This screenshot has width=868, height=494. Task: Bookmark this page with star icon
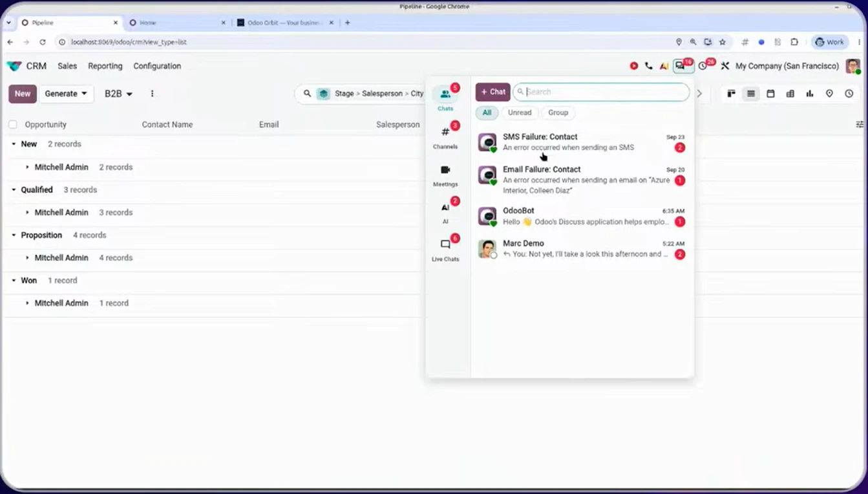(x=723, y=42)
